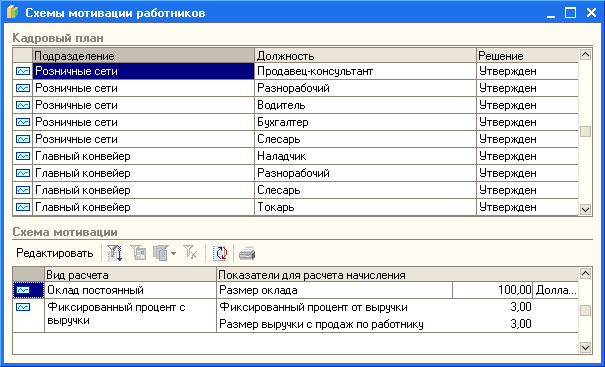Select Слесарь in Розничные сети
Screen dimensions: 605x367
(365, 139)
